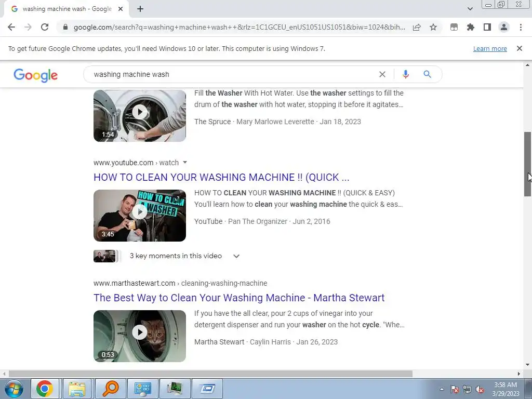Play the Pan The Organizer 3:45 video
This screenshot has width=532, height=399.
(140, 216)
